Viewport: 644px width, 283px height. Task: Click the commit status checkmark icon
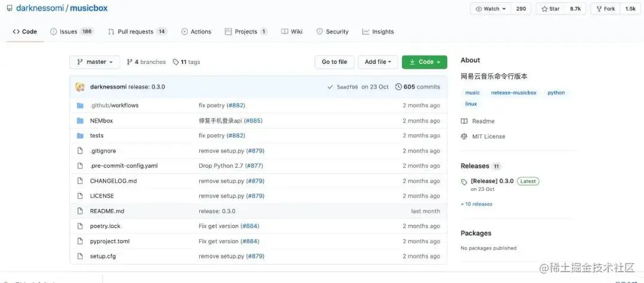[330, 87]
